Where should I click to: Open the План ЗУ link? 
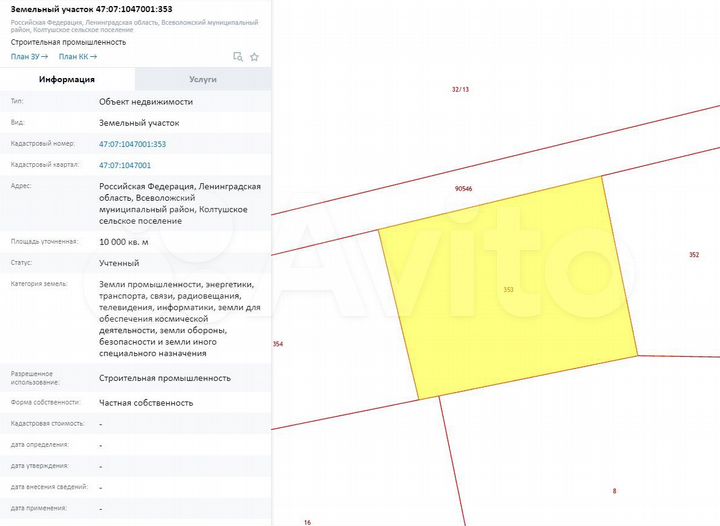point(29,57)
